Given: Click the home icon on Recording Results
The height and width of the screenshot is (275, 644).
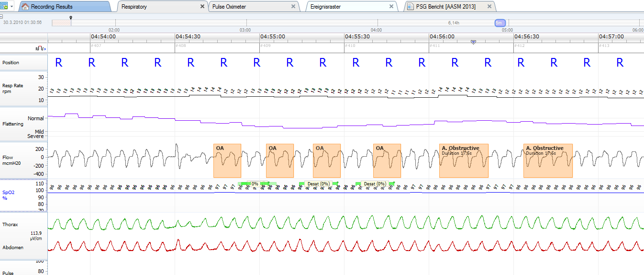Looking at the screenshot, I should [x=26, y=7].
